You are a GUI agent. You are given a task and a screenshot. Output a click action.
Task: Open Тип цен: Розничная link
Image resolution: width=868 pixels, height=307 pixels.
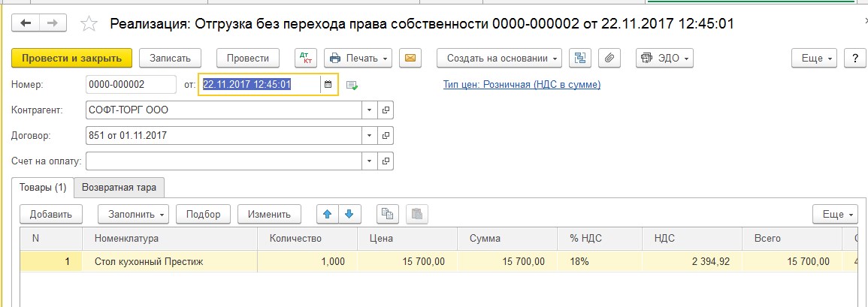click(x=522, y=85)
